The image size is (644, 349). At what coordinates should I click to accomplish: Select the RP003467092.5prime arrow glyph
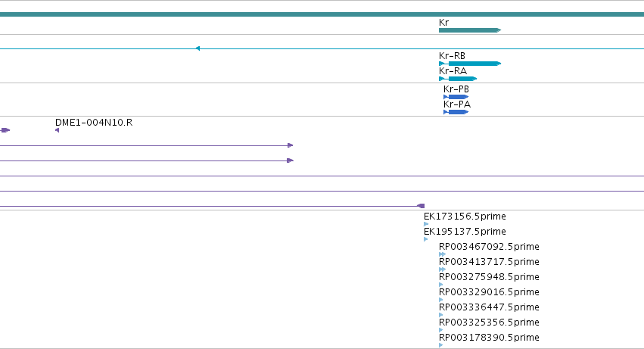443,254
